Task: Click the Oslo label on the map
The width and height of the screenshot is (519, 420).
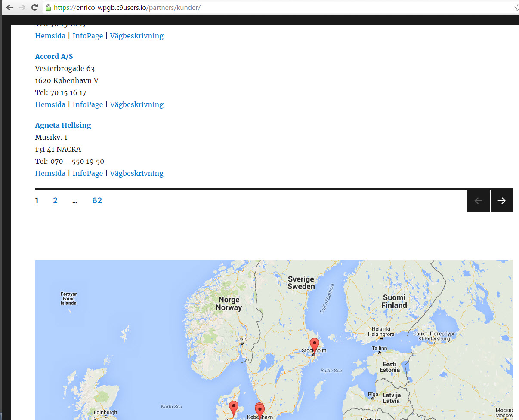Action: (x=242, y=339)
